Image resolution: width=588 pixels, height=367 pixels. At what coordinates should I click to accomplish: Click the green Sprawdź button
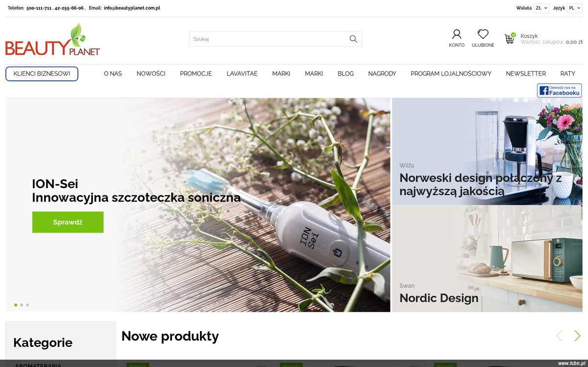[68, 222]
